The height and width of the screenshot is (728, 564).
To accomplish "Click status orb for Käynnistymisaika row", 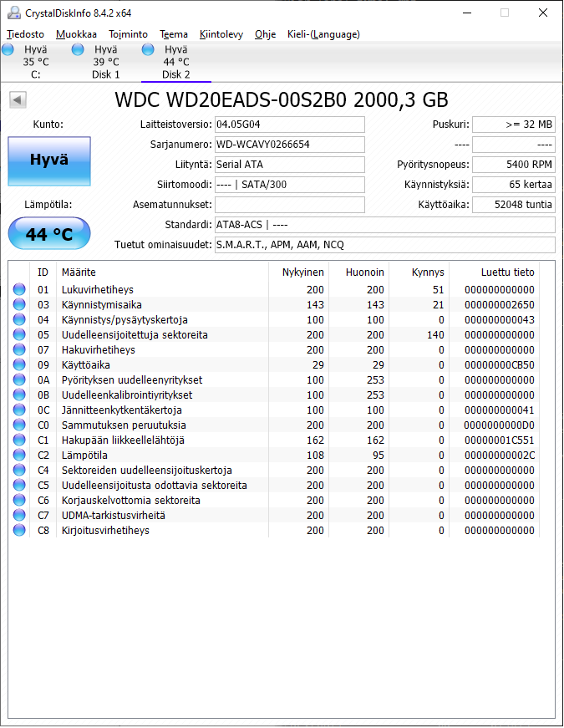I will 19,304.
